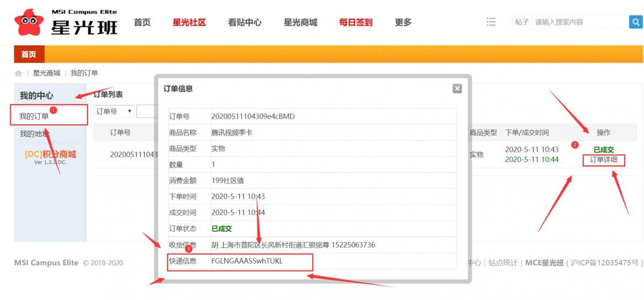
Task: Click the 199社区值 amount value
Action: click(x=228, y=181)
